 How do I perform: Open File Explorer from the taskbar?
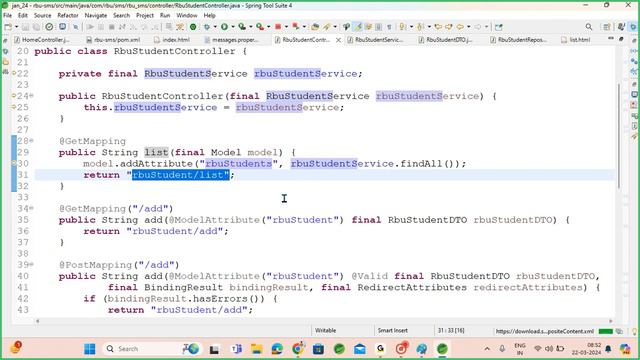(256, 349)
